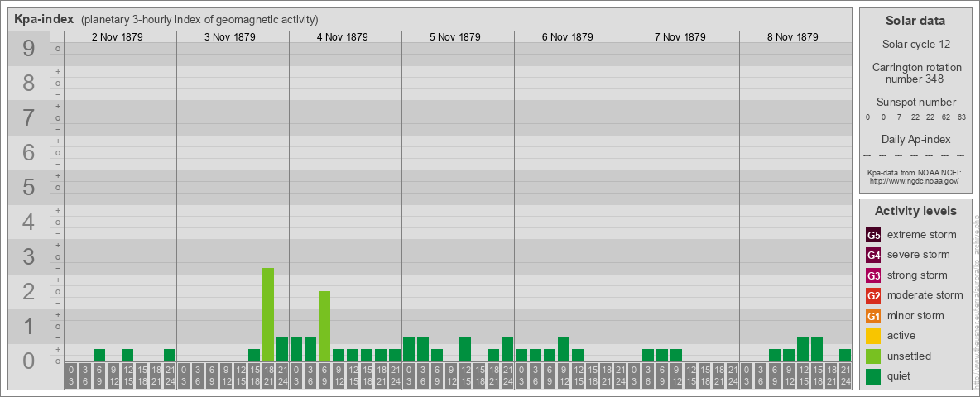Image resolution: width=980 pixels, height=397 pixels.
Task: Click the 6-9 time slot label under 4 Nov
Action: pyautogui.click(x=324, y=375)
